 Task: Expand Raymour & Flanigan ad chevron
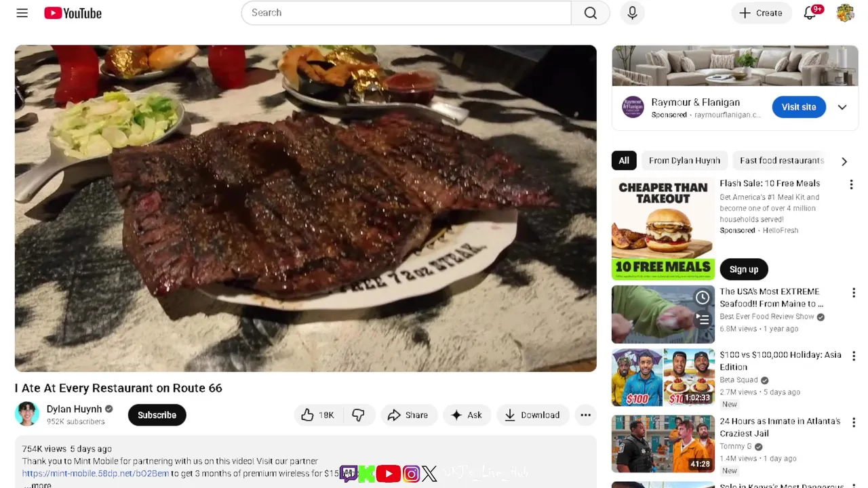point(842,107)
